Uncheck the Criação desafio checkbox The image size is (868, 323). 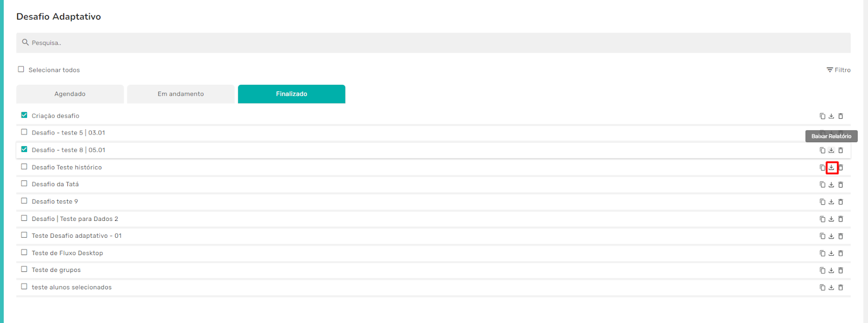tap(24, 115)
